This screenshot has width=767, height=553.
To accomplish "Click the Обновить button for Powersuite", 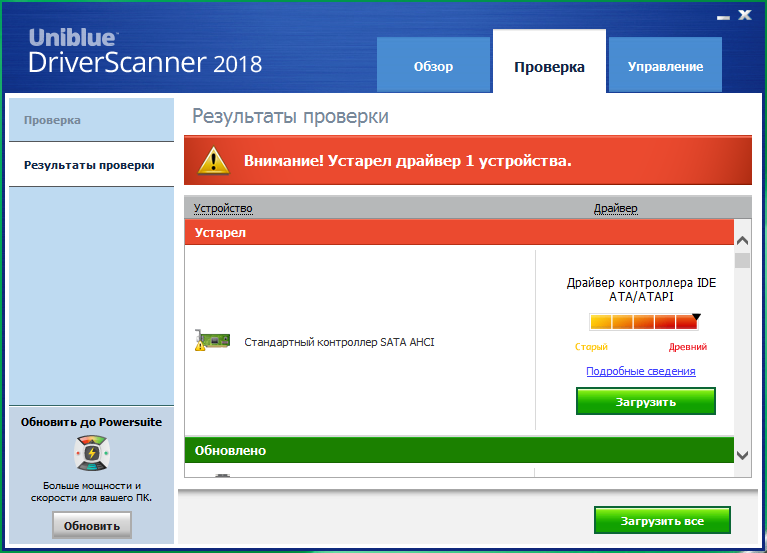I will (92, 526).
